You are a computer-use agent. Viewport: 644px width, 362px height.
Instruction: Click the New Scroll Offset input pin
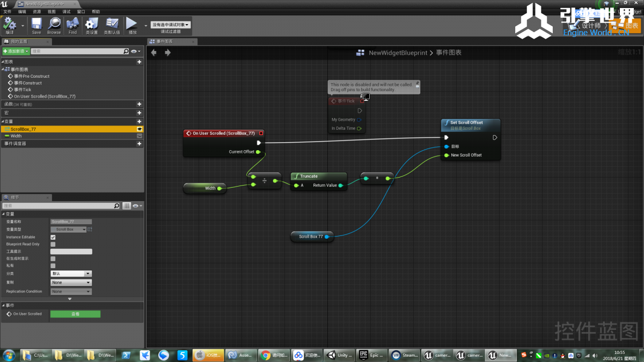(x=446, y=156)
